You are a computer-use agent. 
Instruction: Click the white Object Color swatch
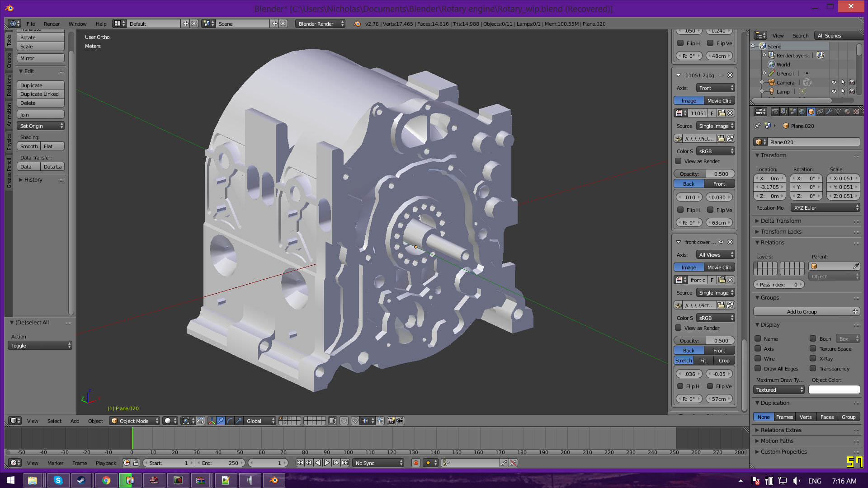(x=834, y=390)
